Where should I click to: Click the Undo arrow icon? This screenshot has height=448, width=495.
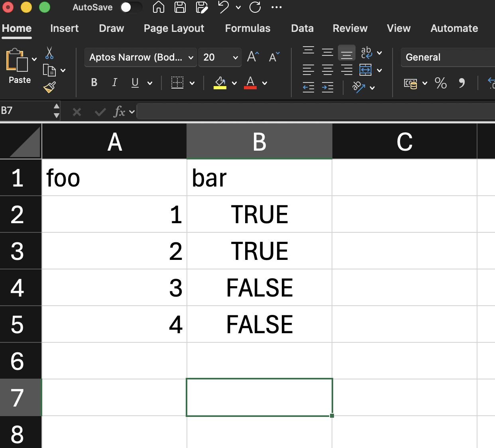pos(223,7)
